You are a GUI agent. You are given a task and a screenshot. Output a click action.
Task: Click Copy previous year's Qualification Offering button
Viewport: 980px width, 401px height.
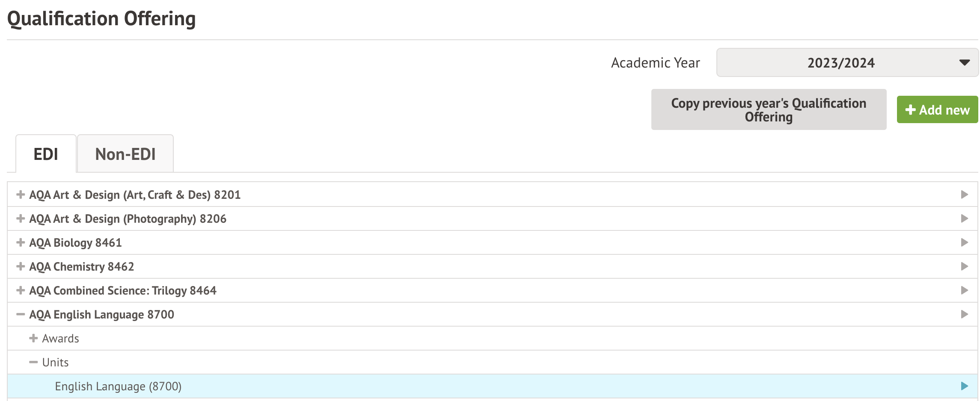pyautogui.click(x=768, y=109)
